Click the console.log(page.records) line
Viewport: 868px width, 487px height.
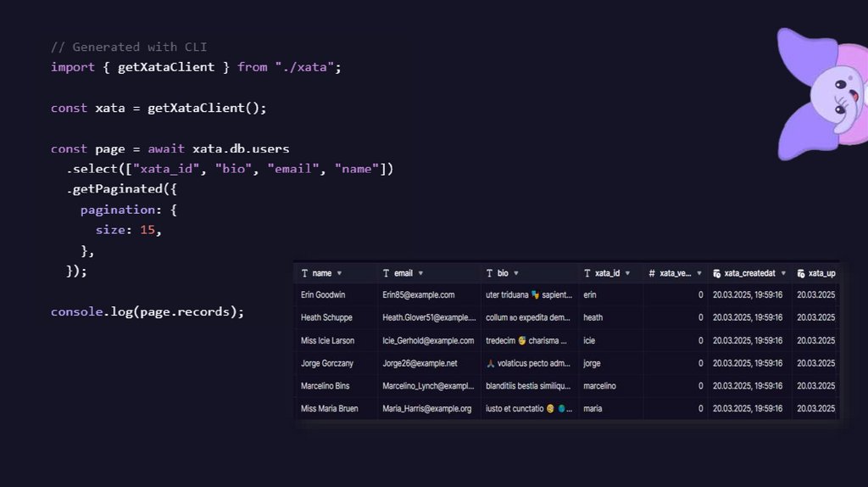[x=147, y=312]
